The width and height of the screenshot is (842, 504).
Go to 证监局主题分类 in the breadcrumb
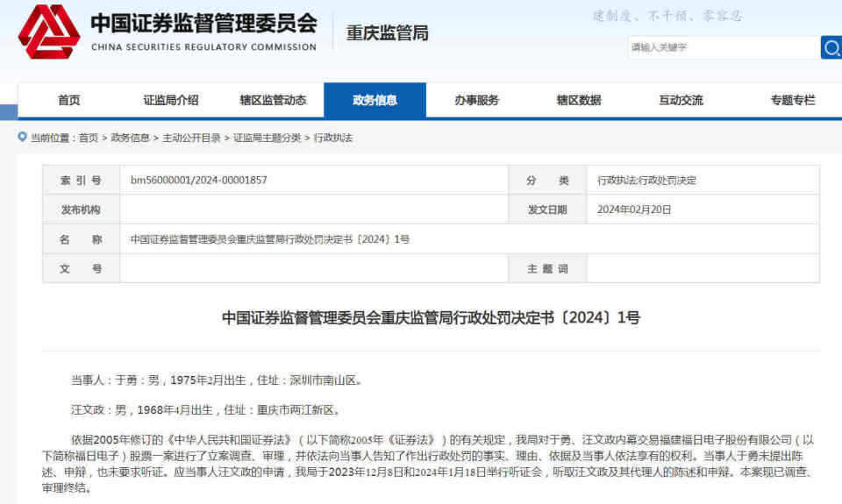267,138
